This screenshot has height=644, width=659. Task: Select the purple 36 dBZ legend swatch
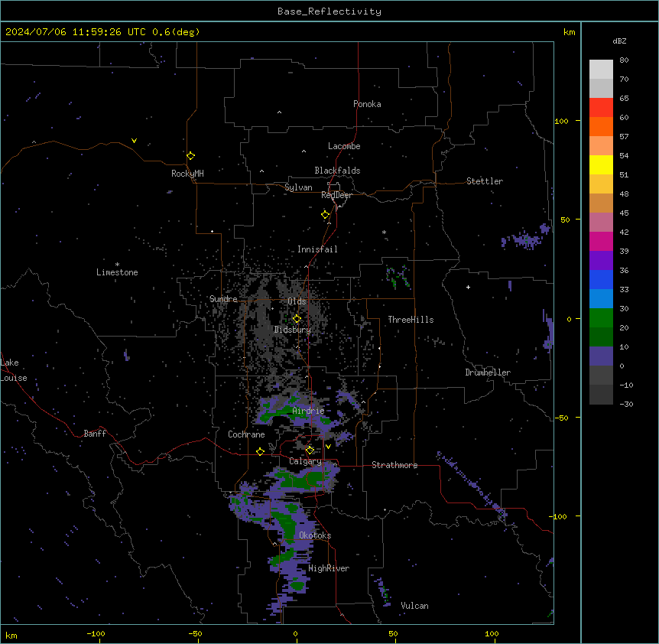point(601,260)
